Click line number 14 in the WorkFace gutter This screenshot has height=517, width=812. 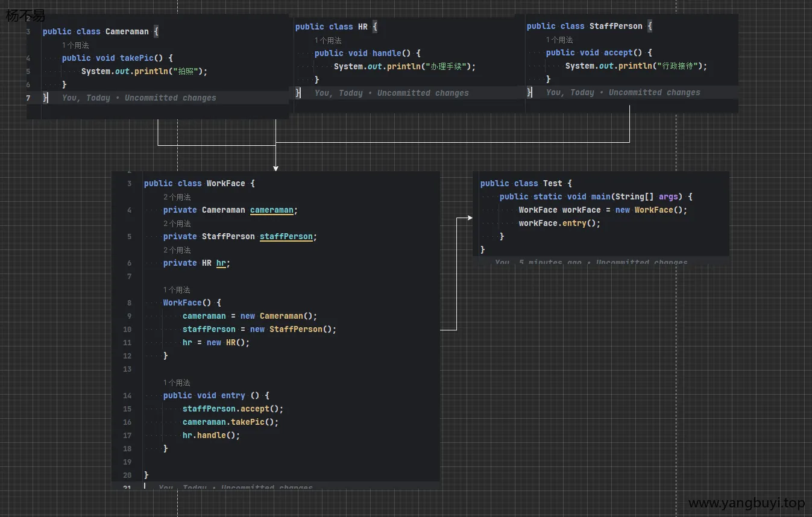point(127,396)
